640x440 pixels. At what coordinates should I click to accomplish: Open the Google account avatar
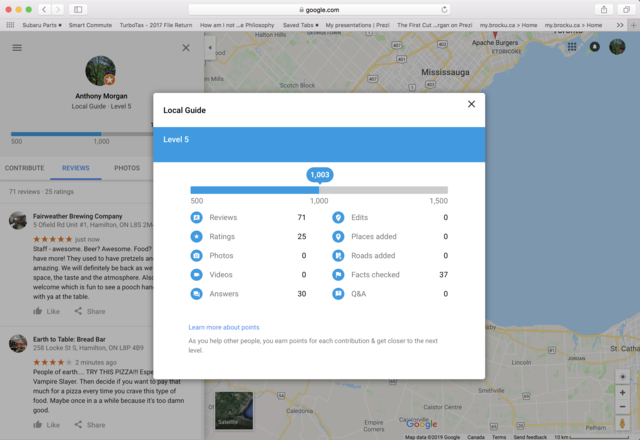pyautogui.click(x=617, y=47)
